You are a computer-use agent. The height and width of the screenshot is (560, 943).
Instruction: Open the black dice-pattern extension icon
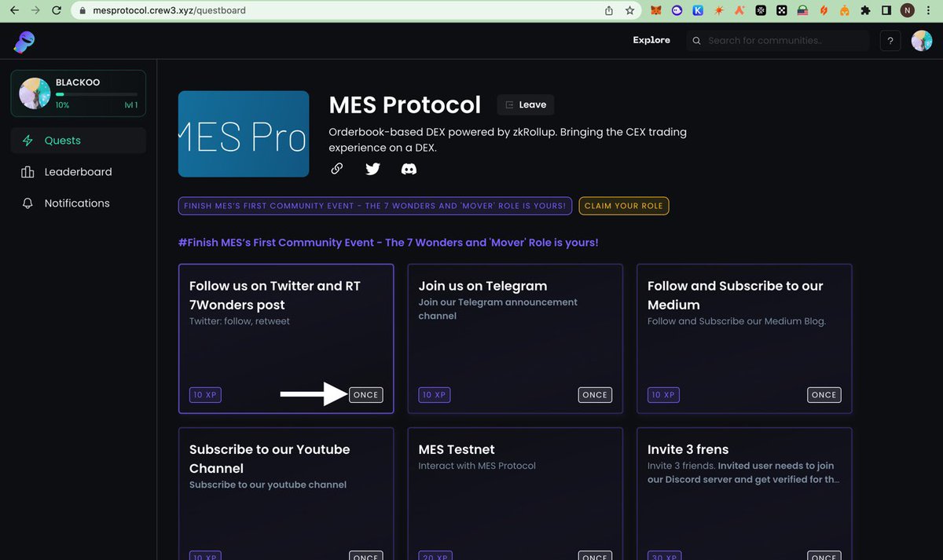coord(781,11)
